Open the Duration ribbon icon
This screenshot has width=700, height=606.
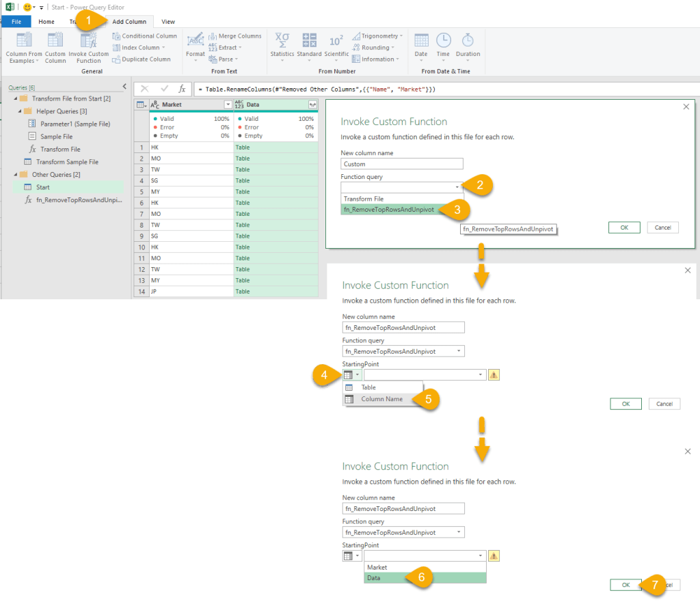coord(468,41)
